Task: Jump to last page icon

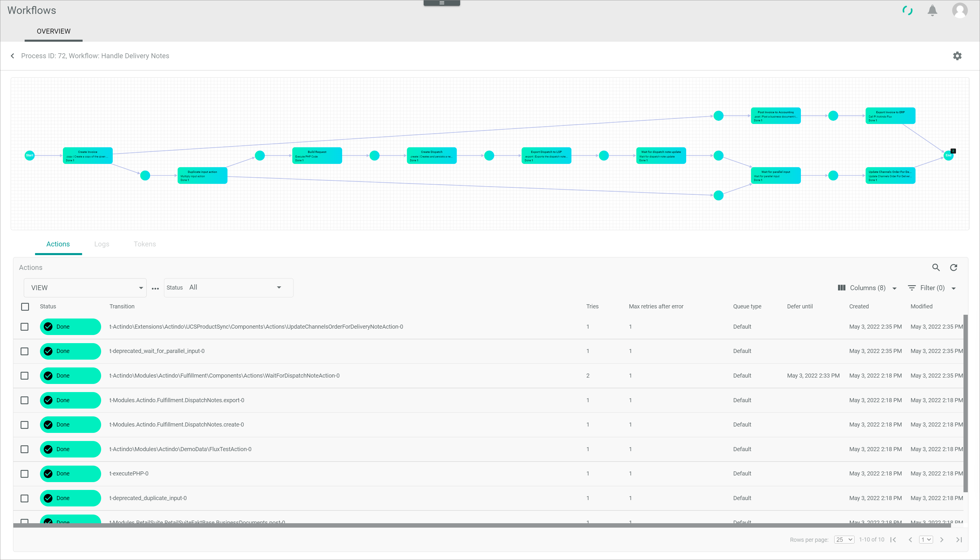Action: (959, 540)
